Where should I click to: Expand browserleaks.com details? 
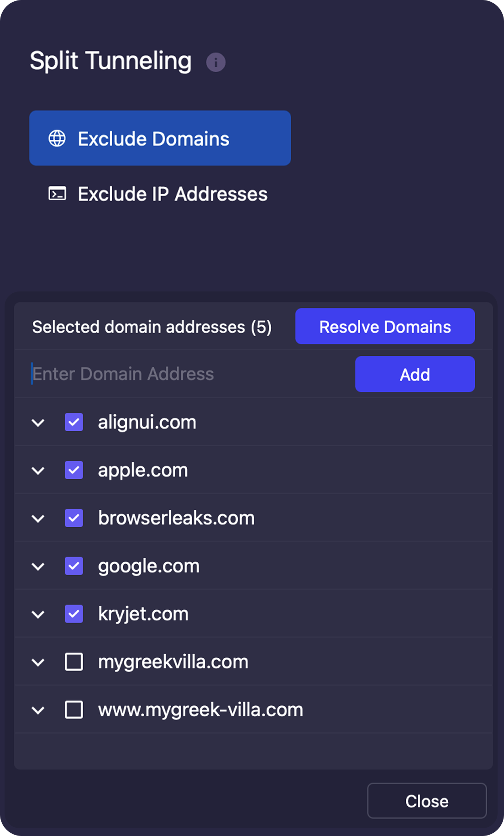click(x=38, y=518)
